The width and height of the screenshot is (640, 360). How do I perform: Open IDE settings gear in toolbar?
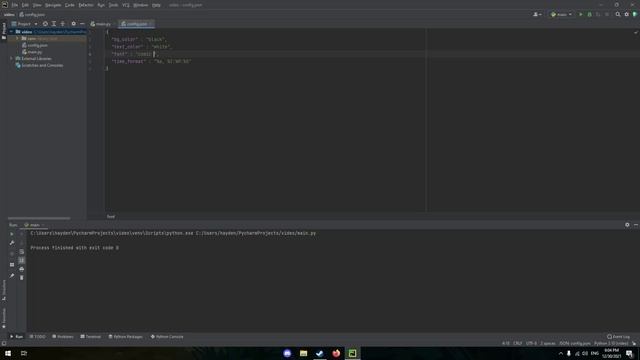click(627, 14)
